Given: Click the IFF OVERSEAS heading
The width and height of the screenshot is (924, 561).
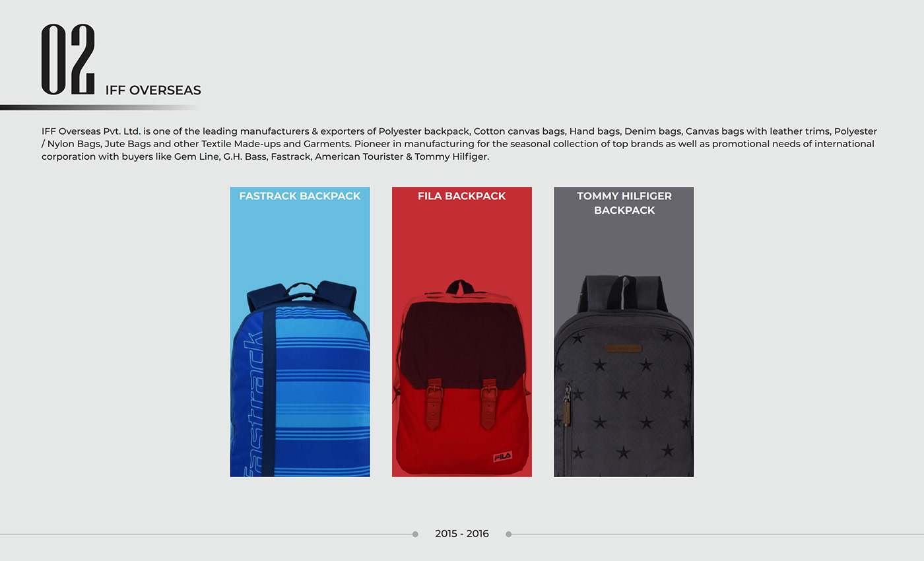Looking at the screenshot, I should [153, 90].
